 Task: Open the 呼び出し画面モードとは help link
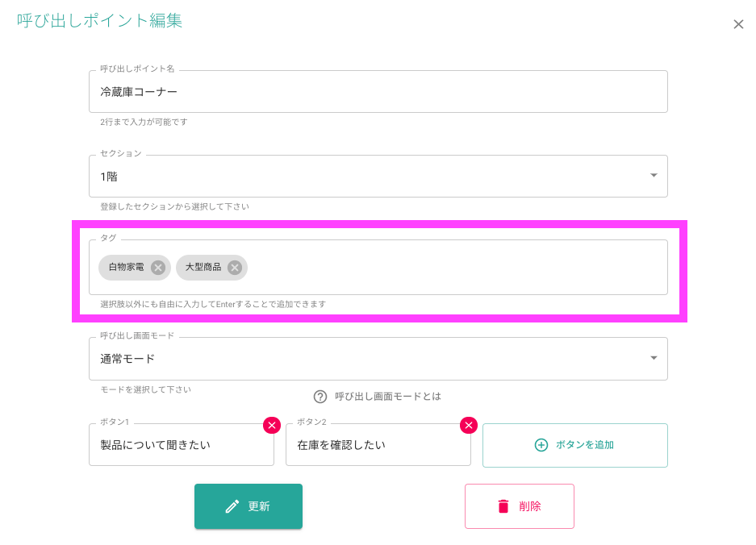coord(388,397)
